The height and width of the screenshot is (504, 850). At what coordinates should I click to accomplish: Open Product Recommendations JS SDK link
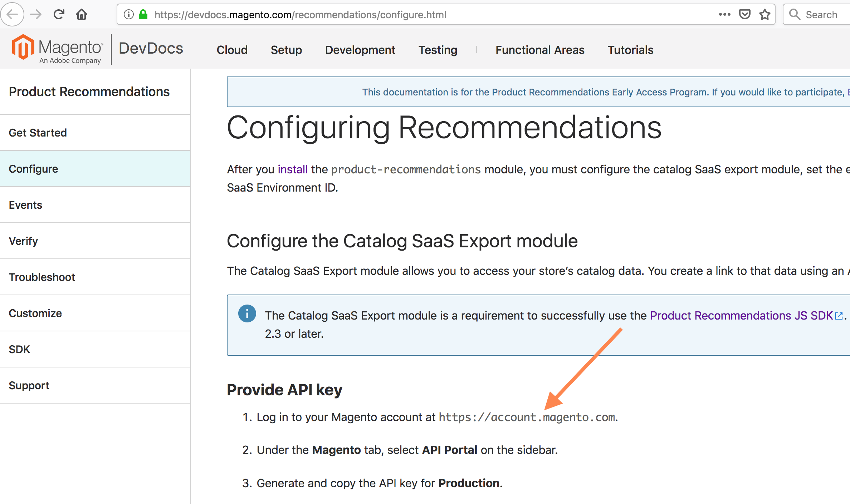coord(741,316)
